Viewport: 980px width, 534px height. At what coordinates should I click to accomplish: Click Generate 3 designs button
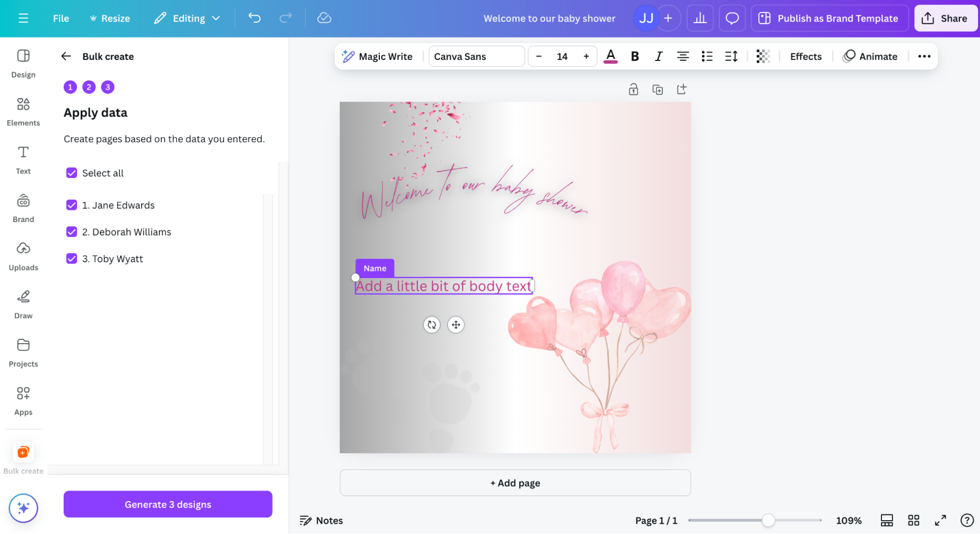click(x=168, y=504)
